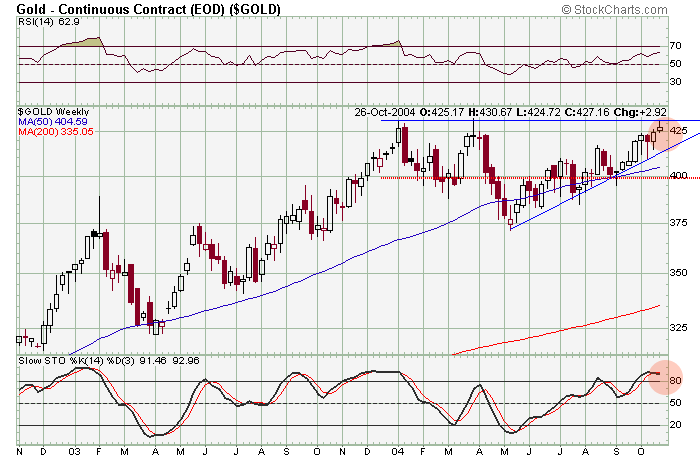The image size is (700, 462).
Task: Click the StockCharts.com copyright text
Action: coord(614,9)
